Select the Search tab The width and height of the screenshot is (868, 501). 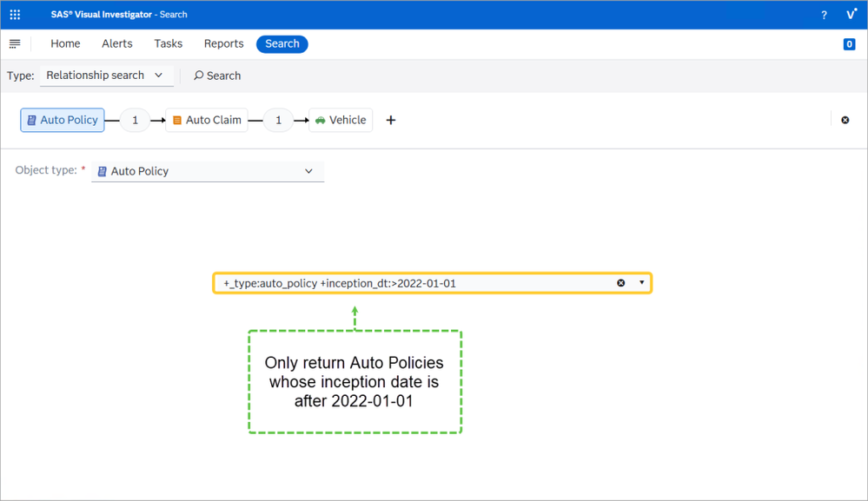point(282,43)
